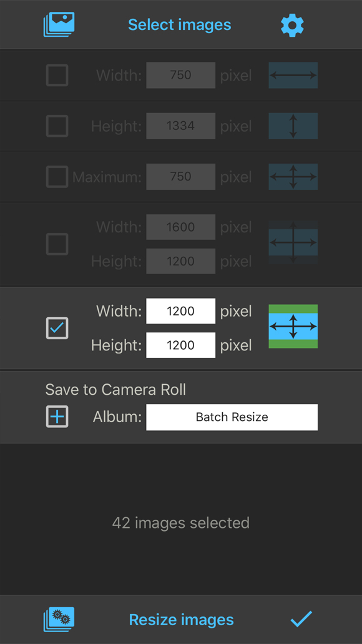
Task: Select the 1600x1200 stretch resize icon
Action: (x=293, y=243)
